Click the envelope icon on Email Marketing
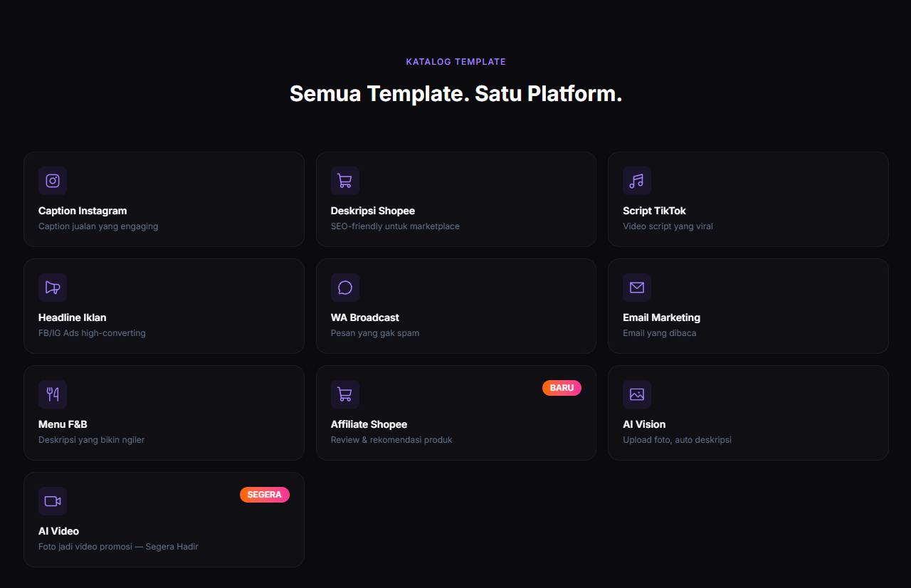Screen dimensions: 911x588 click(637, 288)
